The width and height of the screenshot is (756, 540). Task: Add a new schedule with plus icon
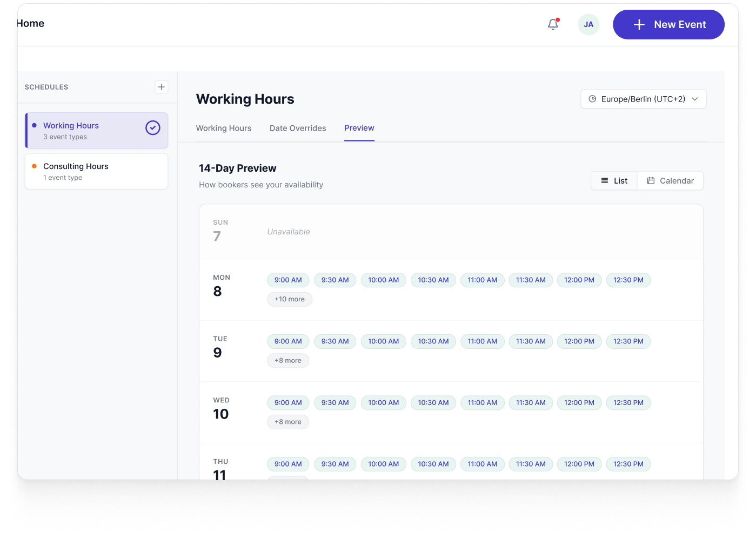[x=161, y=87]
